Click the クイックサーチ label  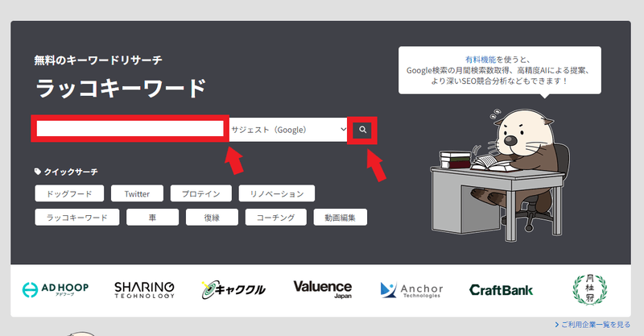click(66, 172)
